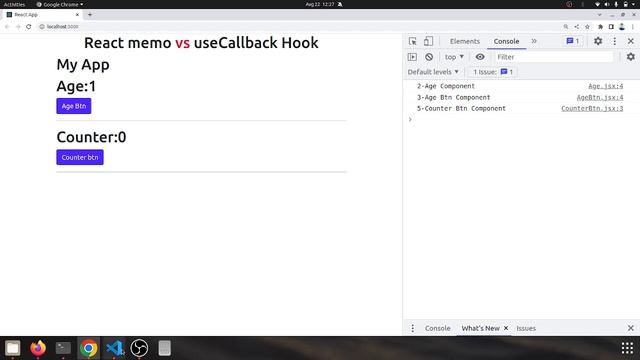Open the CounterBtn.jsx:3 source link

(x=592, y=109)
